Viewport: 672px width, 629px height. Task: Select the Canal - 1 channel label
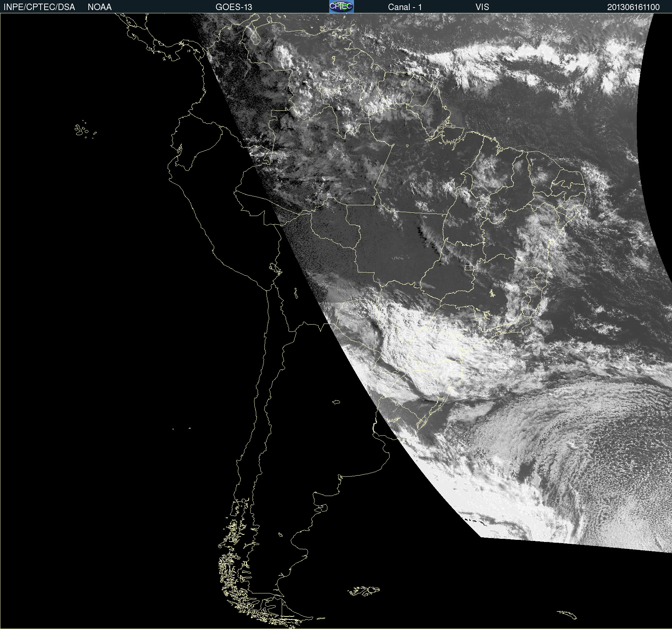tap(405, 7)
